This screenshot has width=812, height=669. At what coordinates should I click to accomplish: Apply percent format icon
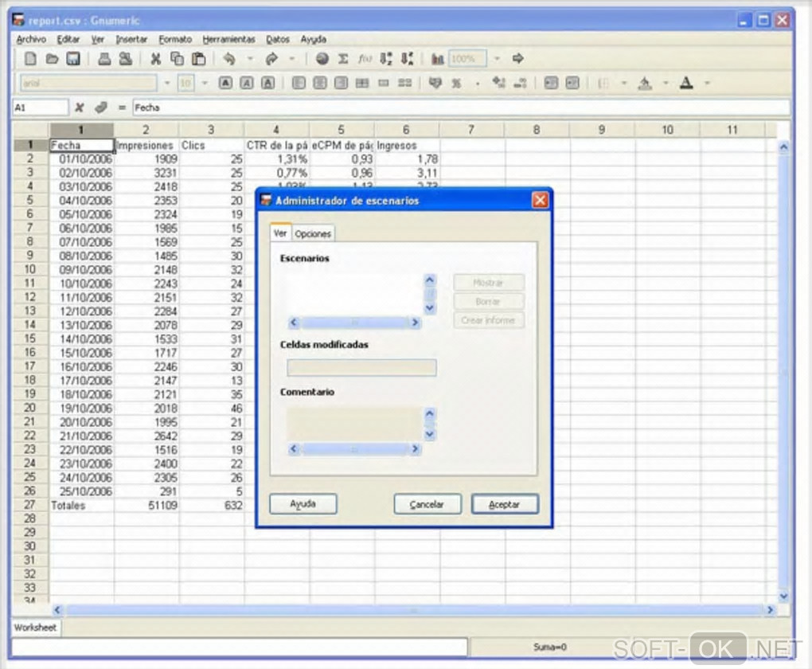click(456, 83)
